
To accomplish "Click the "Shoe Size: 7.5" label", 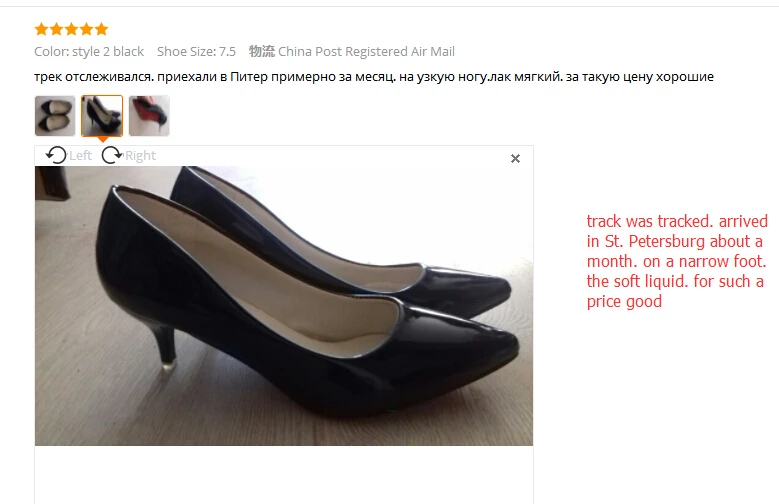I will point(196,52).
